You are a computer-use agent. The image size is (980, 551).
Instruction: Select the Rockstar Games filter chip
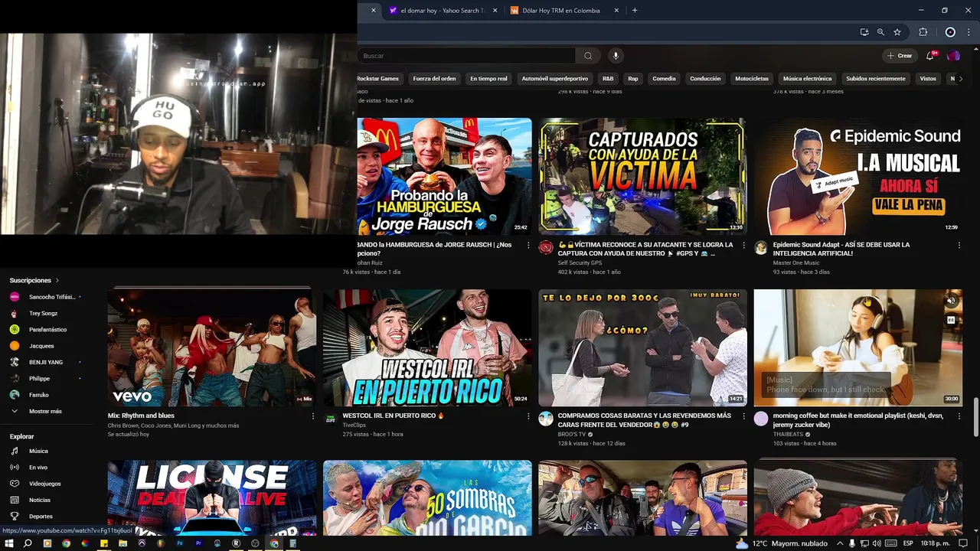pyautogui.click(x=377, y=79)
